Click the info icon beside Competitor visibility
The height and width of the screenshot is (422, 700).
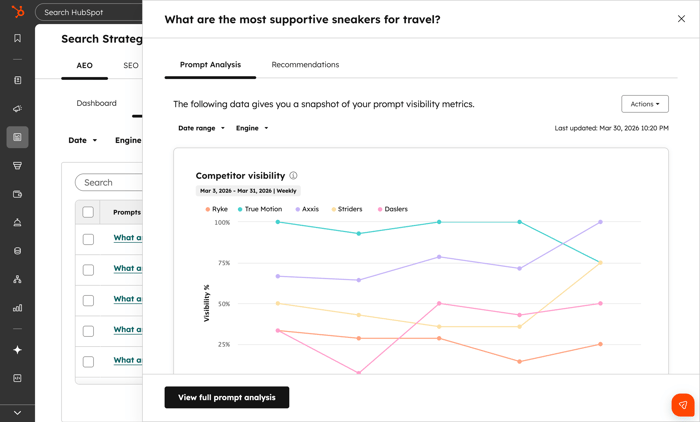click(293, 175)
